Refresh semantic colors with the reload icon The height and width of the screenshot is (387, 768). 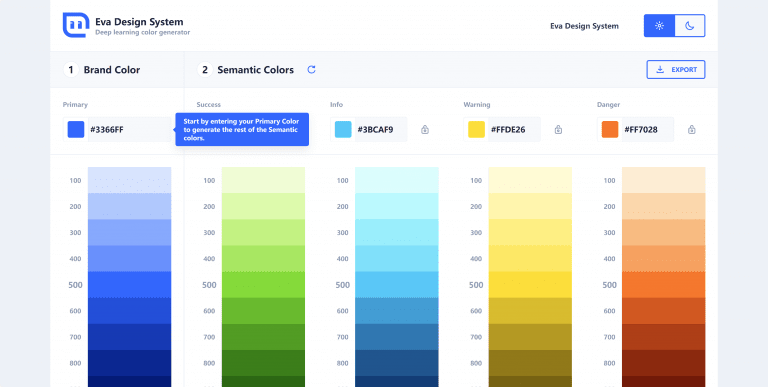[x=312, y=70]
